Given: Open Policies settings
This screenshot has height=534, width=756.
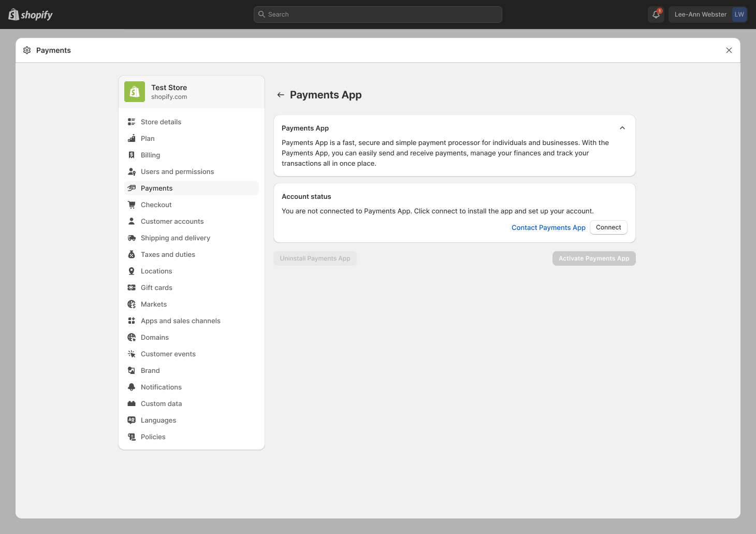Looking at the screenshot, I should 192,437.
